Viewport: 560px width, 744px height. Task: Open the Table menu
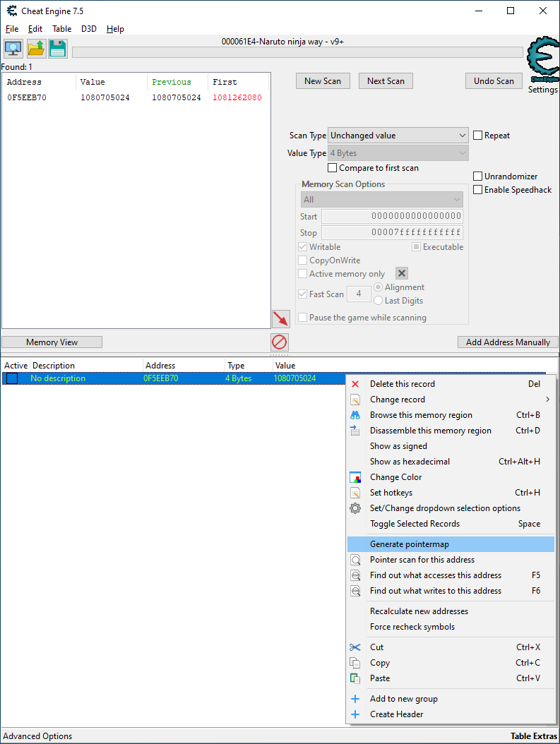coord(61,29)
